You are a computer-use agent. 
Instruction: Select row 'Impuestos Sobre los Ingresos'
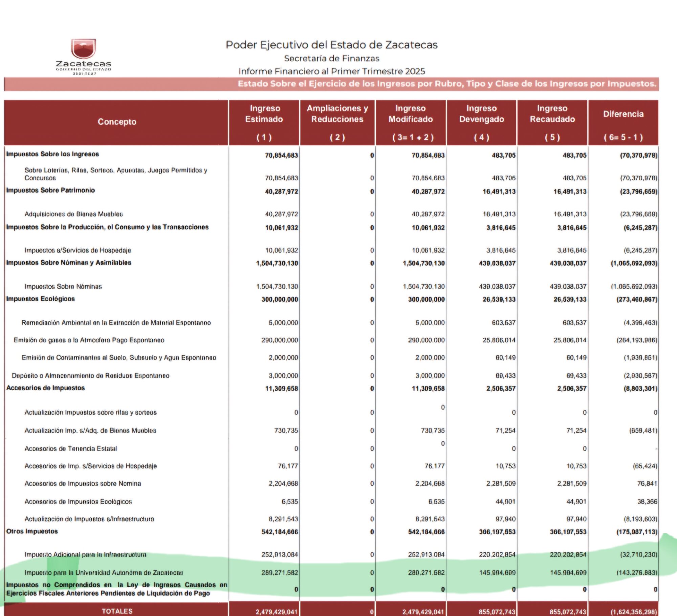pyautogui.click(x=332, y=155)
